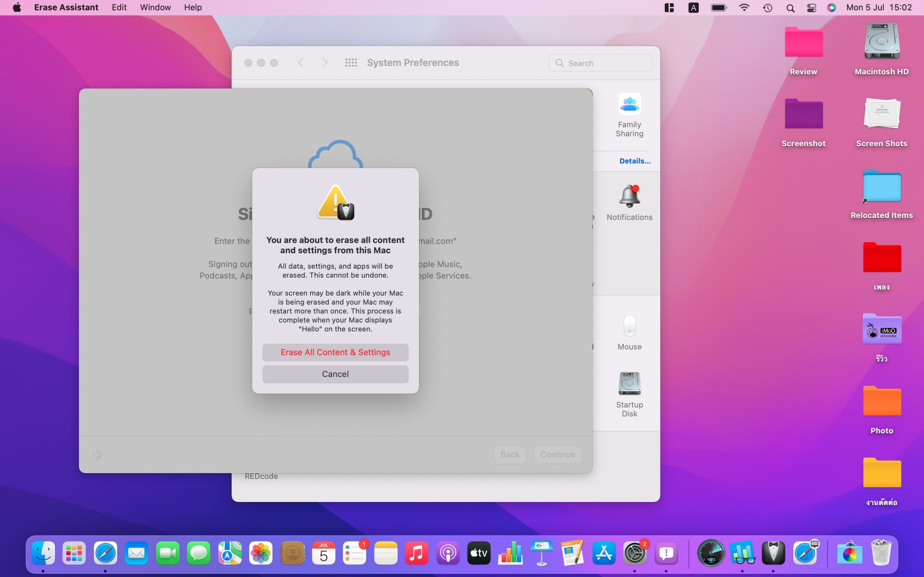Image resolution: width=924 pixels, height=577 pixels.
Task: Click Erase All Content & Settings button
Action: pos(335,352)
